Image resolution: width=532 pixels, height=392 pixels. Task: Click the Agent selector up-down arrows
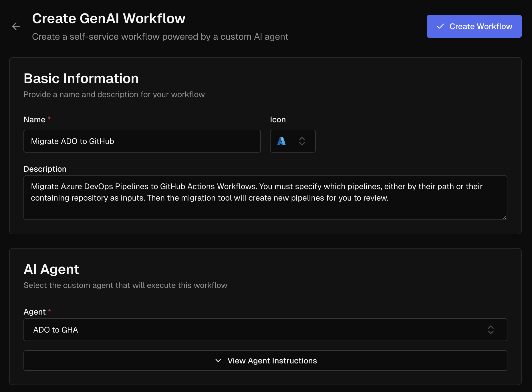point(491,330)
